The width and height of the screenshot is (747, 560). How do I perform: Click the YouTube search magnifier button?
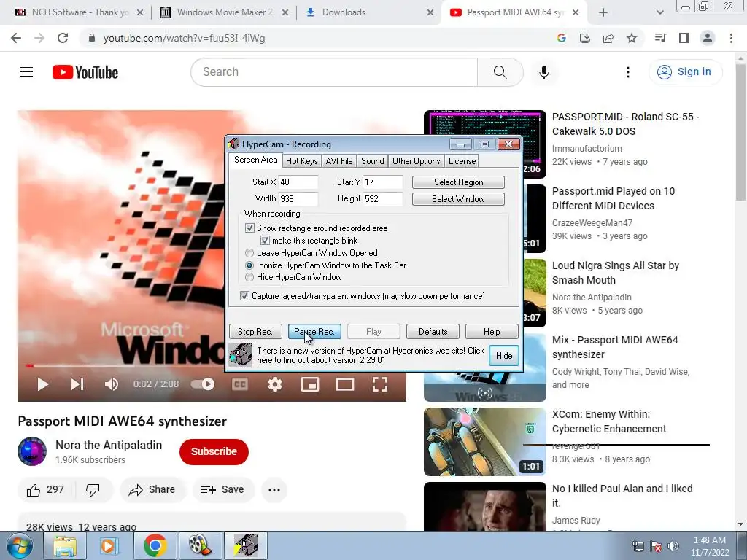point(500,72)
